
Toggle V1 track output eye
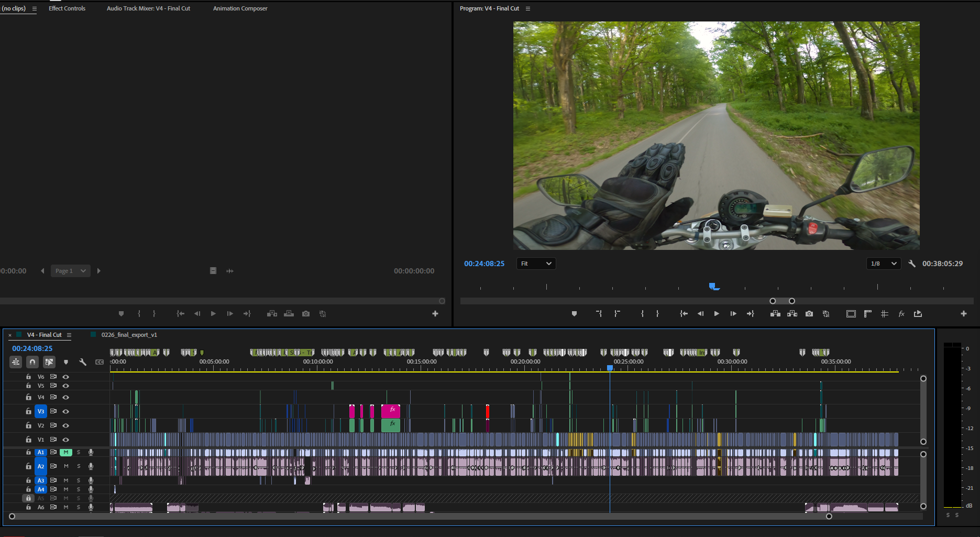(x=66, y=440)
